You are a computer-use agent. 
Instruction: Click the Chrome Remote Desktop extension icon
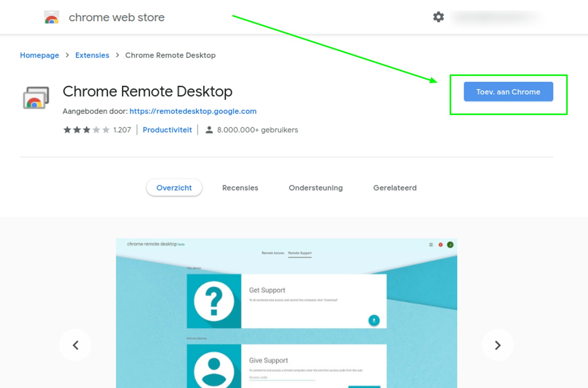[x=36, y=97]
